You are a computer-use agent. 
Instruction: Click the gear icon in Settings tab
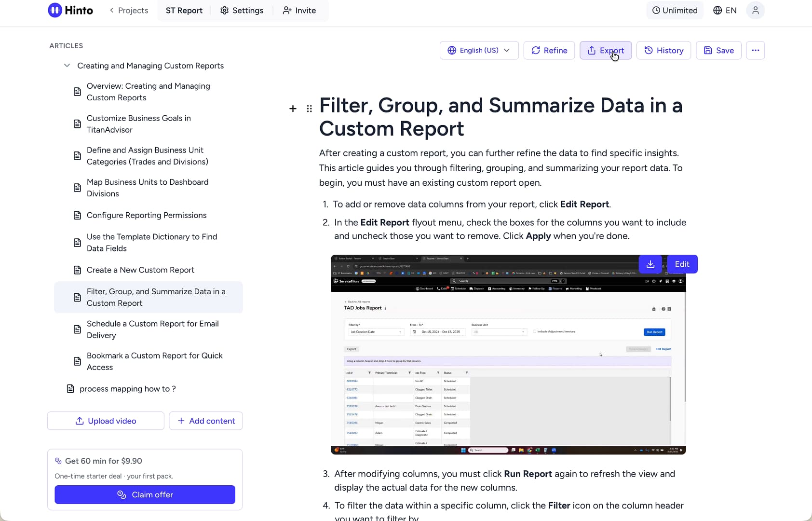224,10
